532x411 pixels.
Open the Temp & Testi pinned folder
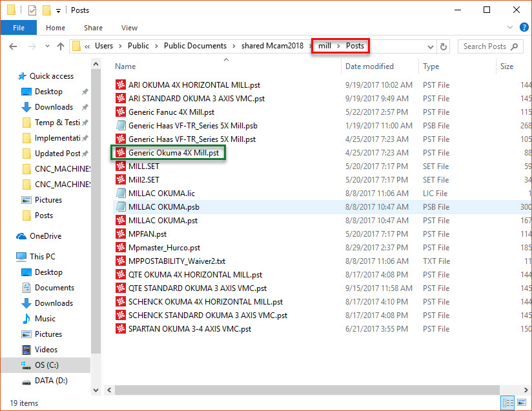pos(57,123)
